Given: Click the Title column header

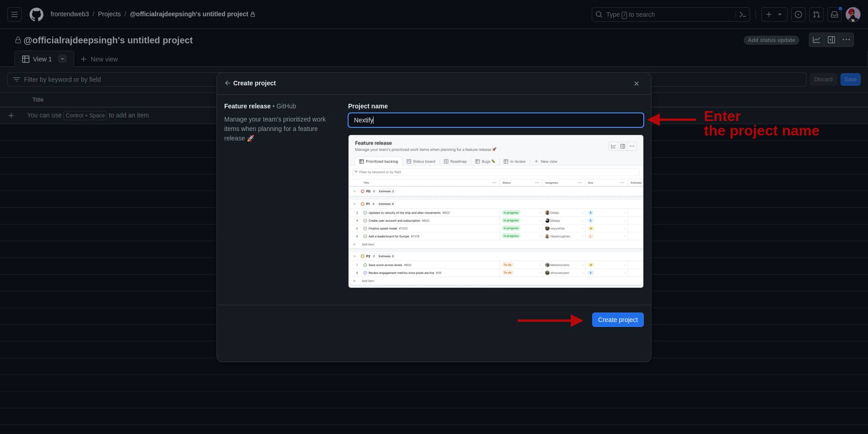Looking at the screenshot, I should coord(38,100).
